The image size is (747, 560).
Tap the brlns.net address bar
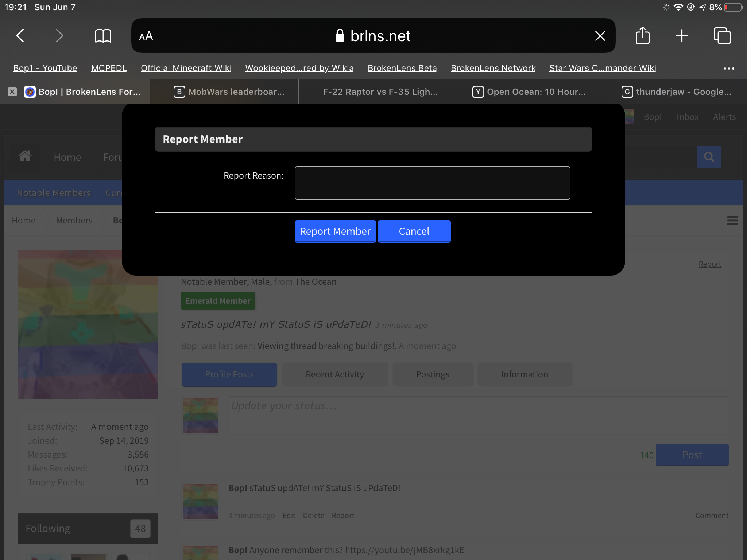tap(373, 36)
